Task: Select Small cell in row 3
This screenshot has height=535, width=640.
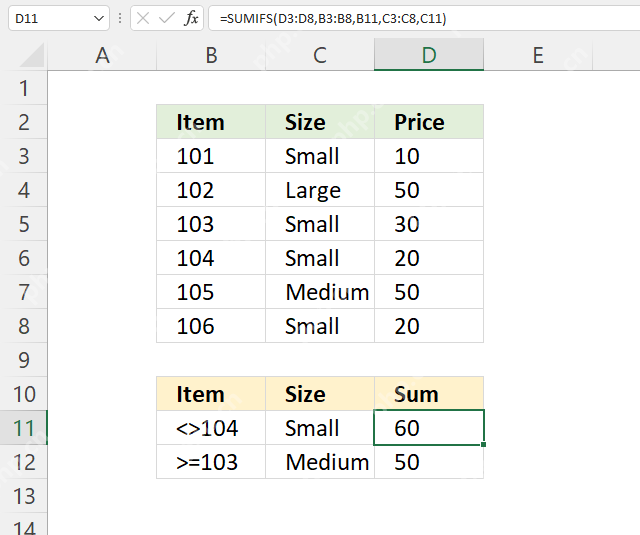Action: [x=320, y=156]
